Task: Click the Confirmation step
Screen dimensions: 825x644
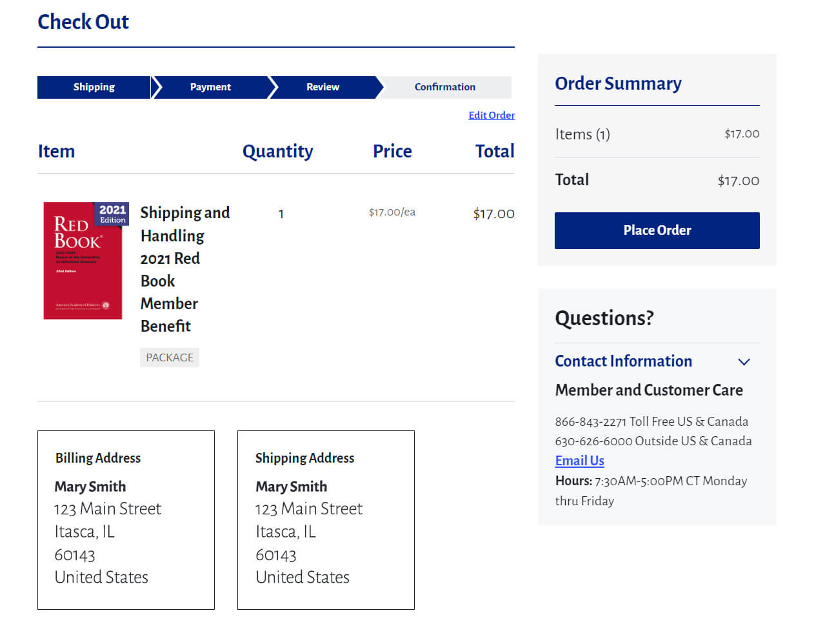Action: point(444,87)
